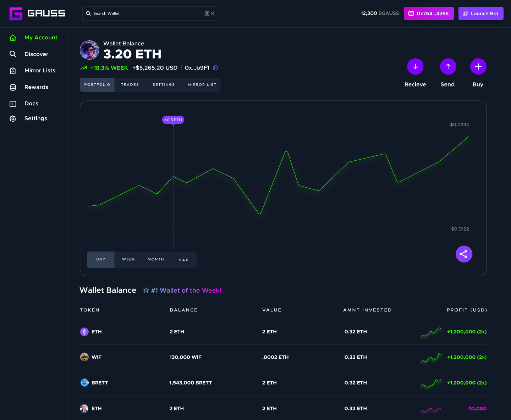Click the Docs terminal icon
Viewport: 511px width, 420px height.
(x=13, y=104)
